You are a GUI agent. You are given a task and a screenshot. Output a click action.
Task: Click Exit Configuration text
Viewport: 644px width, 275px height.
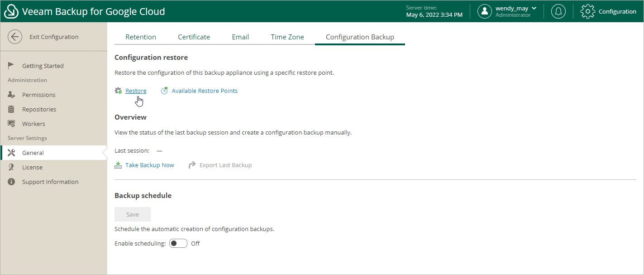click(x=54, y=37)
